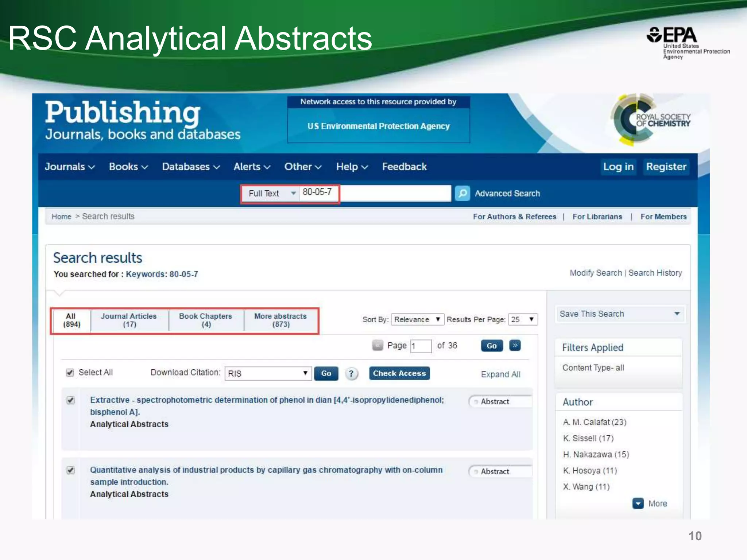The width and height of the screenshot is (747, 560).
Task: Switch to the Book Chapters (4) tab
Action: [206, 320]
